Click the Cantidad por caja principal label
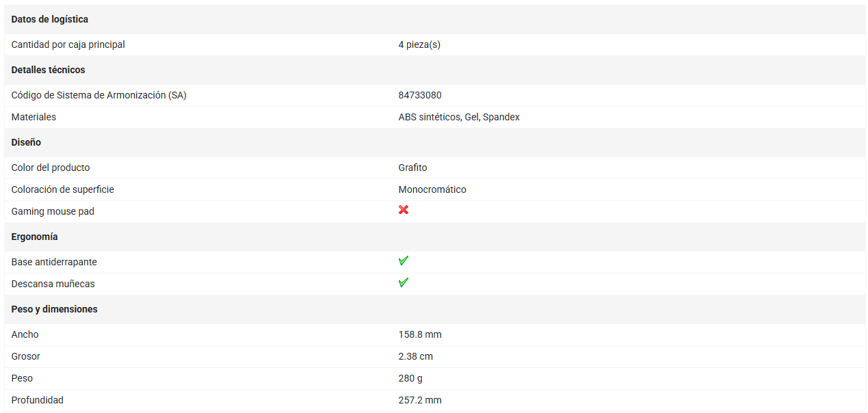This screenshot has width=868, height=413. click(68, 44)
